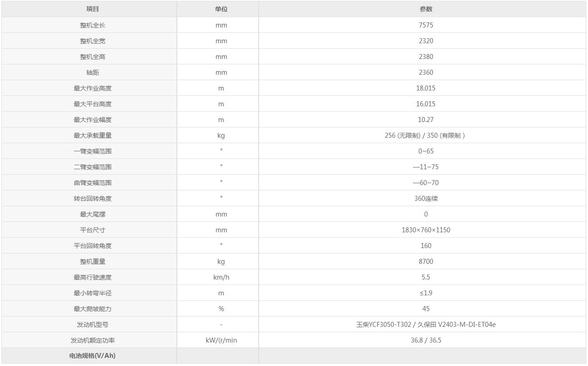Image resolution: width=588 pixels, height=366 pixels.
Task: Click the ≤1.9 turning radius value
Action: 426,293
